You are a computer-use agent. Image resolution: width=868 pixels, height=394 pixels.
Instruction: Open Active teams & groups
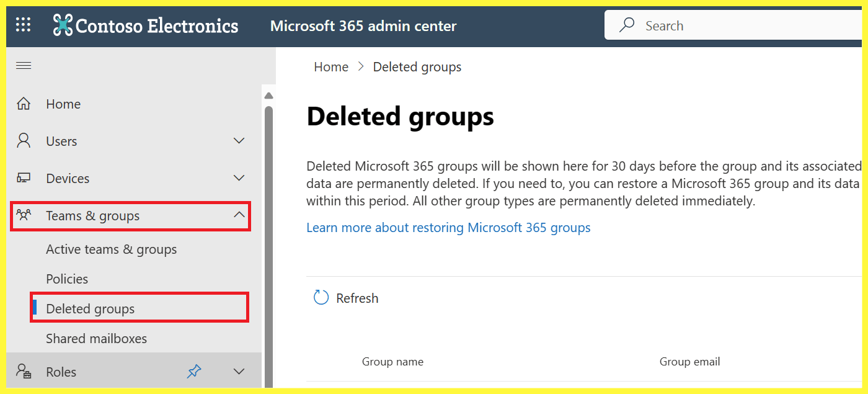[x=112, y=249]
